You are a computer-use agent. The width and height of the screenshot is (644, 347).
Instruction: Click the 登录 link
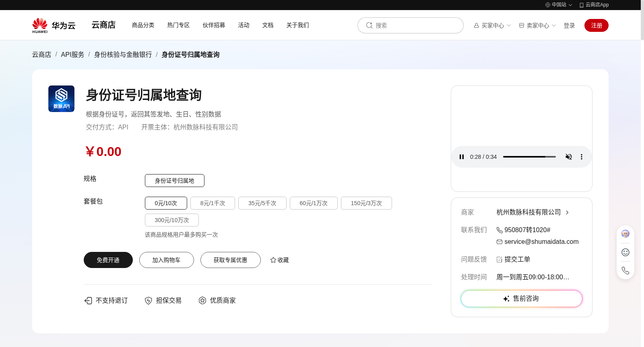(569, 25)
